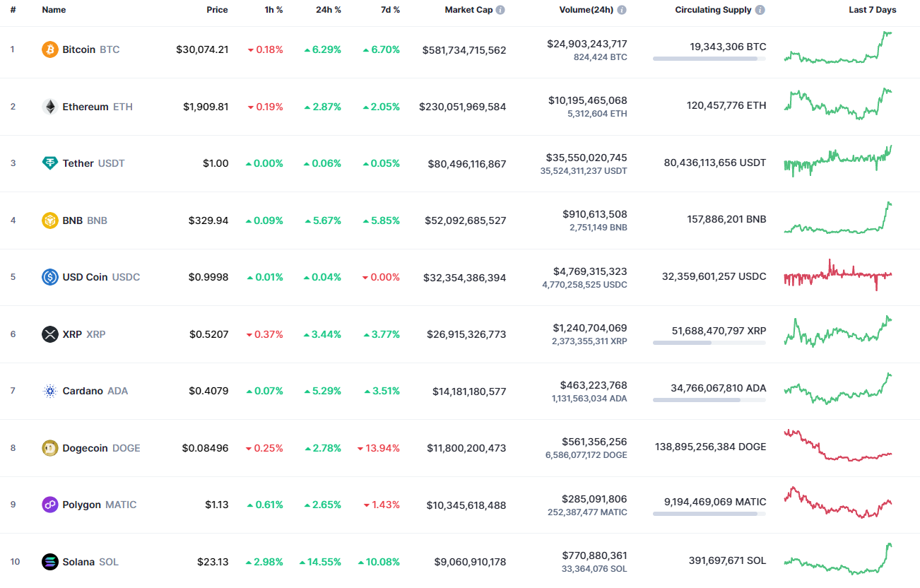Sort by the Price column header

point(217,10)
